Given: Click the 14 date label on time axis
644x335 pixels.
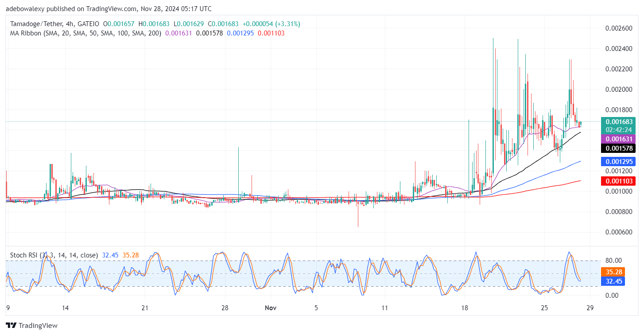Looking at the screenshot, I should point(65,308).
